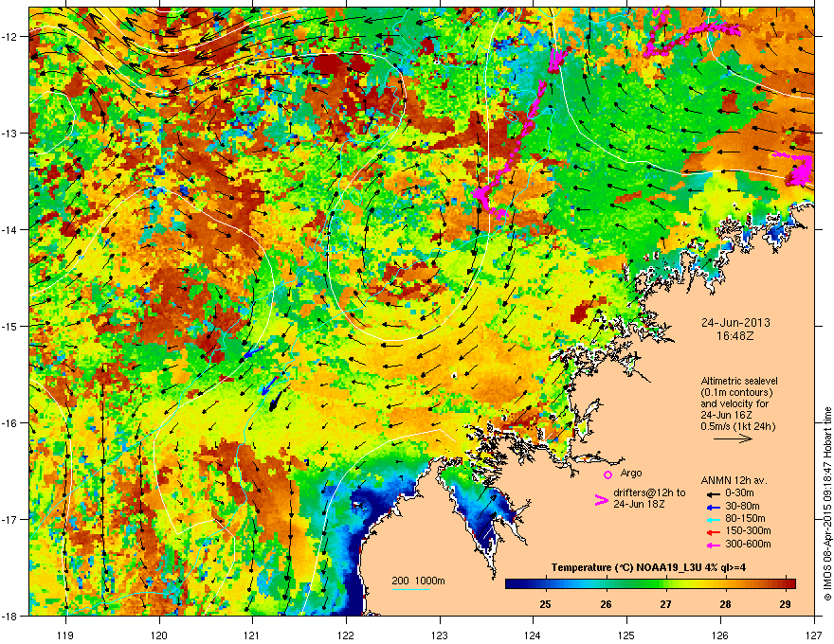Viewport: 834px width, 644px height.
Task: Click the latitude axis label -13
Action: pos(10,134)
